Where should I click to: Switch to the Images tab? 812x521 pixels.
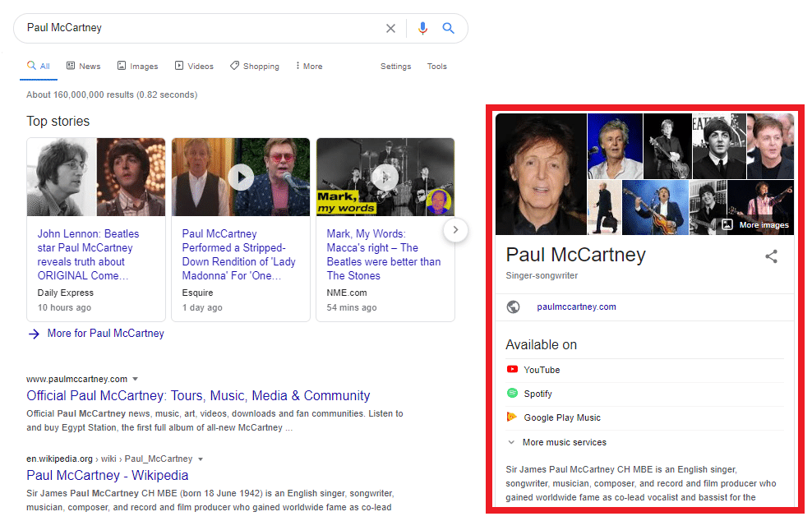[137, 67]
